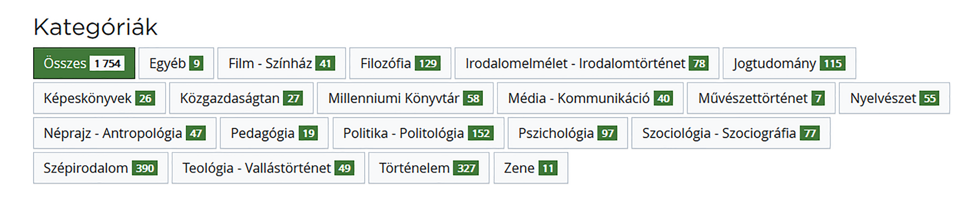The height and width of the screenshot is (197, 980).
Task: Select the Pedagógia category
Action: point(274,133)
